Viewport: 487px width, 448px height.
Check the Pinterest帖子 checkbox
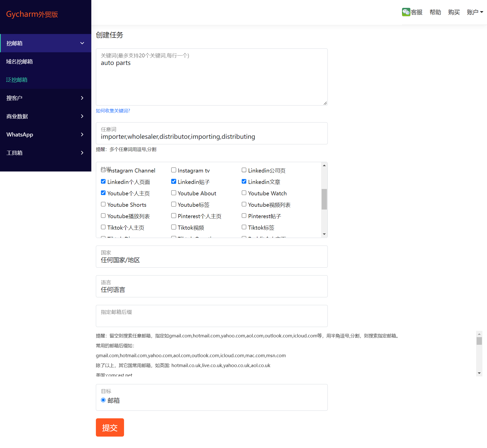(x=244, y=216)
